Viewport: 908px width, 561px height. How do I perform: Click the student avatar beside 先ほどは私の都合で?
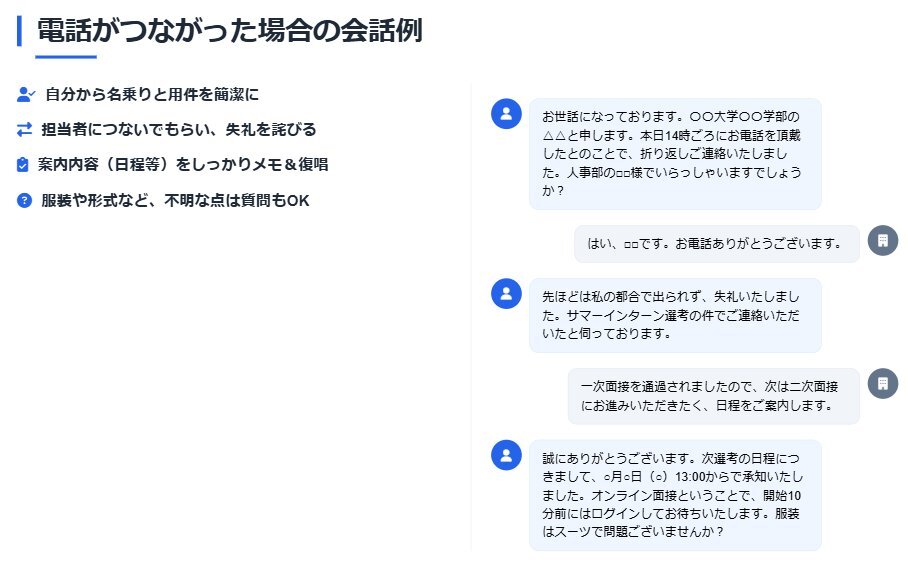(x=506, y=294)
